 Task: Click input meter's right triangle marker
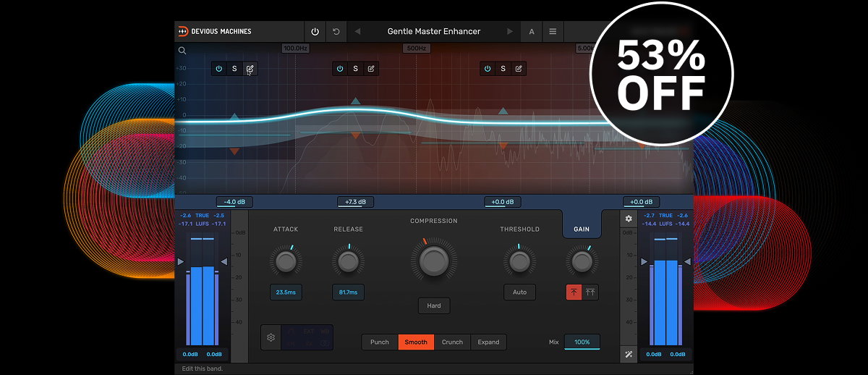pos(224,261)
